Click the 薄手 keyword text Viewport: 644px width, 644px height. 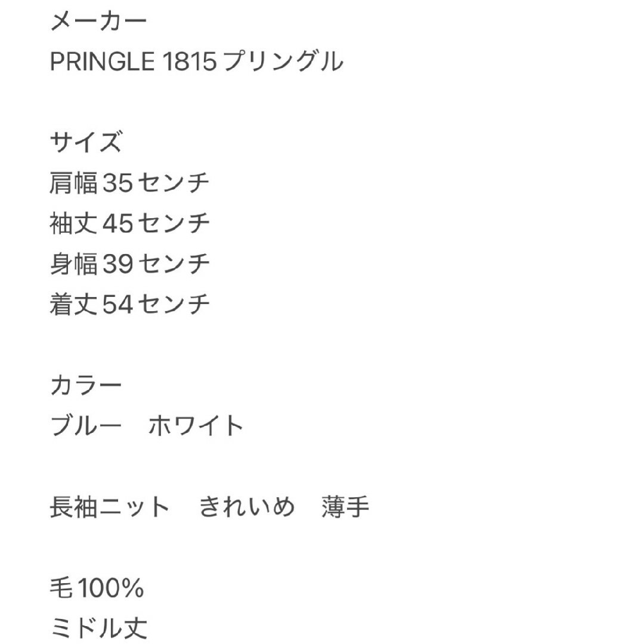point(345,507)
